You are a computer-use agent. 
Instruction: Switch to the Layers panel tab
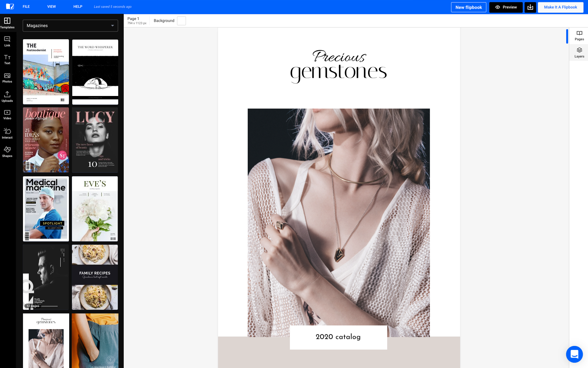[x=579, y=52]
